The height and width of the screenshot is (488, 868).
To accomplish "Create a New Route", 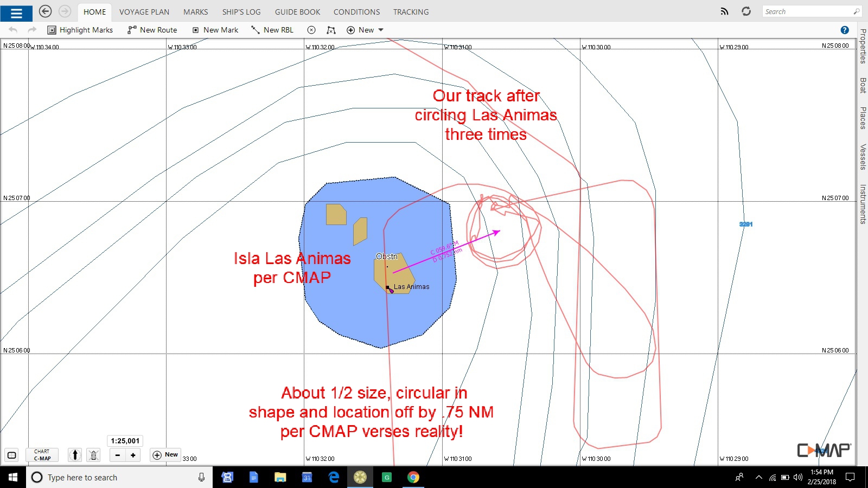I will [152, 30].
